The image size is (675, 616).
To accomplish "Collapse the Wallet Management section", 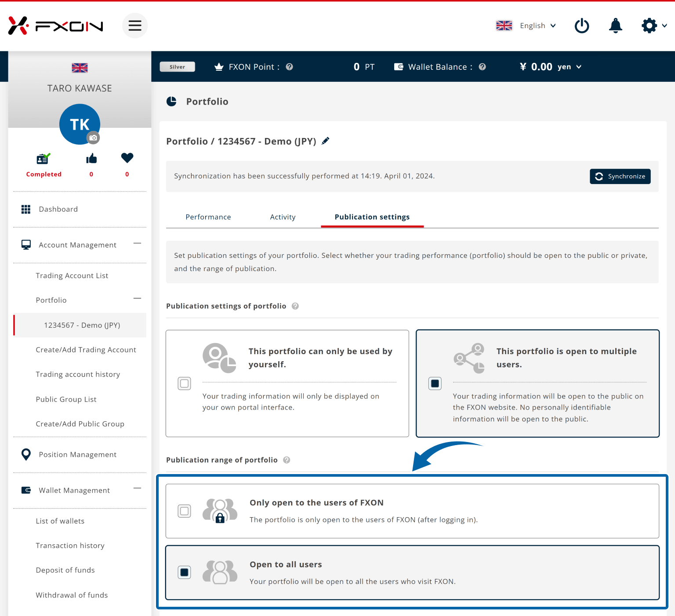I will (x=138, y=488).
